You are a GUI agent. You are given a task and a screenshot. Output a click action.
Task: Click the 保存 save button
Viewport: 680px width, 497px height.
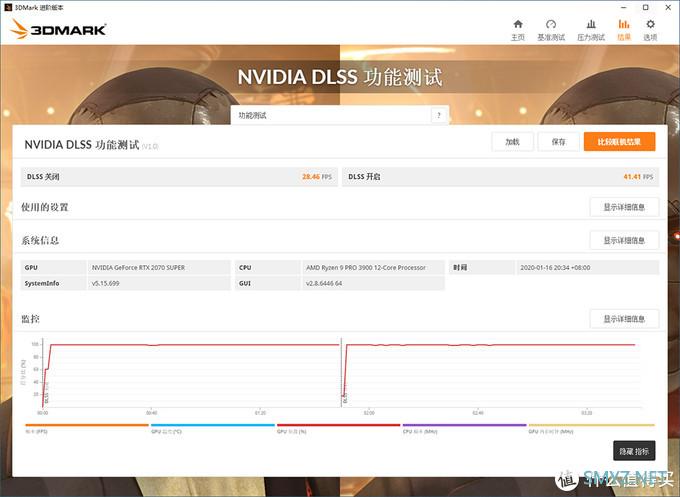coord(559,142)
